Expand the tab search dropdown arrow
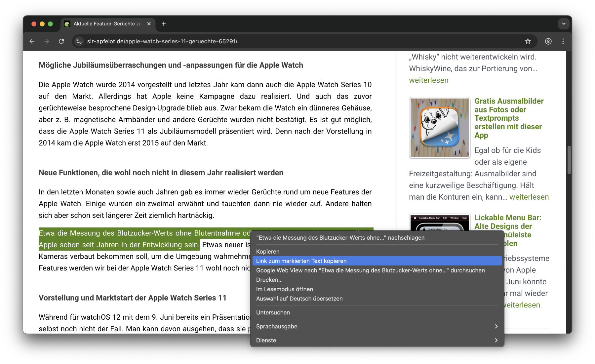The image size is (595, 364). pos(564,24)
